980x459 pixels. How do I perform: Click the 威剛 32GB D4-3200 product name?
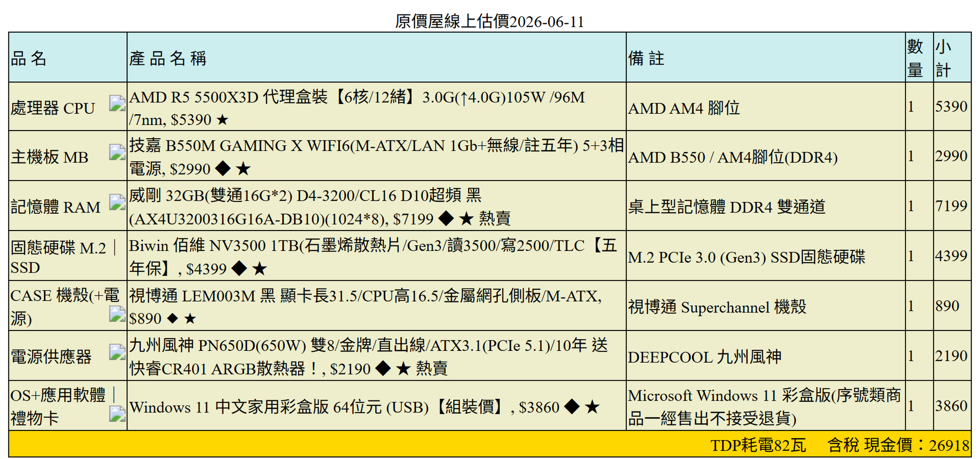(x=320, y=207)
